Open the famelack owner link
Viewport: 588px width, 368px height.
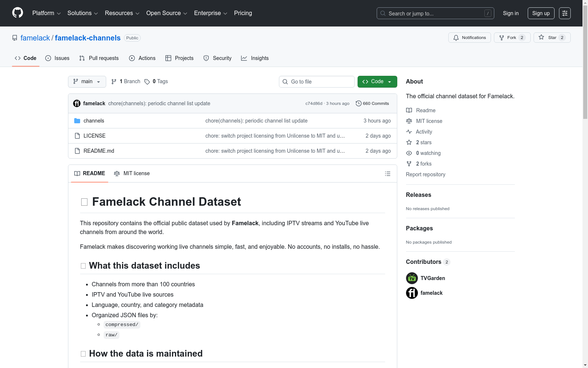pos(35,38)
